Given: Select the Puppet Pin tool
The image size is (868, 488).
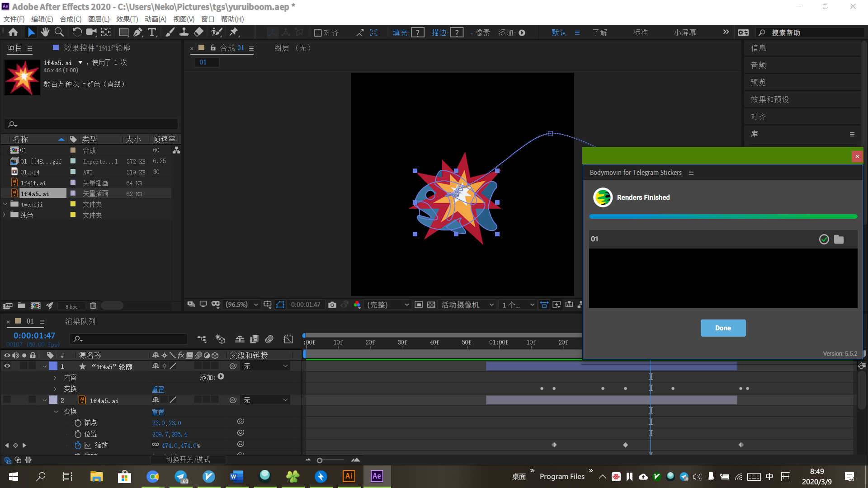Looking at the screenshot, I should 234,32.
